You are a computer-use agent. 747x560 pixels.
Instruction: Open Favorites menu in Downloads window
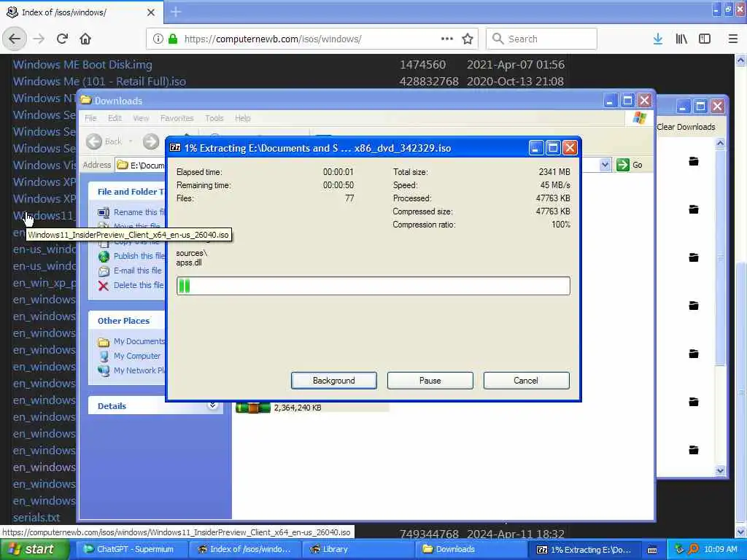coord(177,118)
